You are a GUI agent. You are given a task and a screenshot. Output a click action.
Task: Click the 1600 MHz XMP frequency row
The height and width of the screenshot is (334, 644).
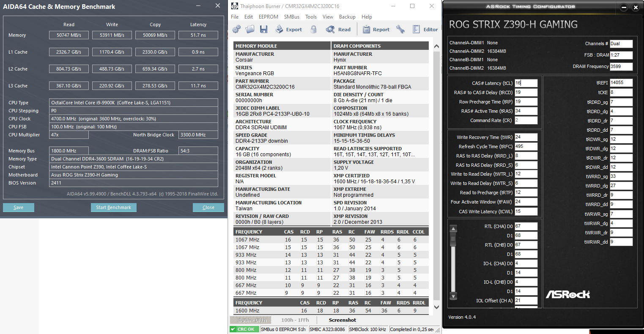331,311
